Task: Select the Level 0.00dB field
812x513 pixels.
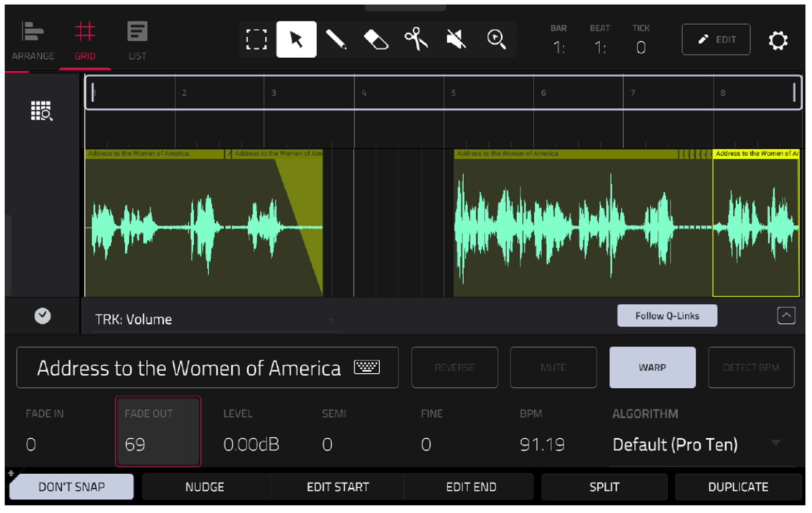Action: tap(257, 432)
